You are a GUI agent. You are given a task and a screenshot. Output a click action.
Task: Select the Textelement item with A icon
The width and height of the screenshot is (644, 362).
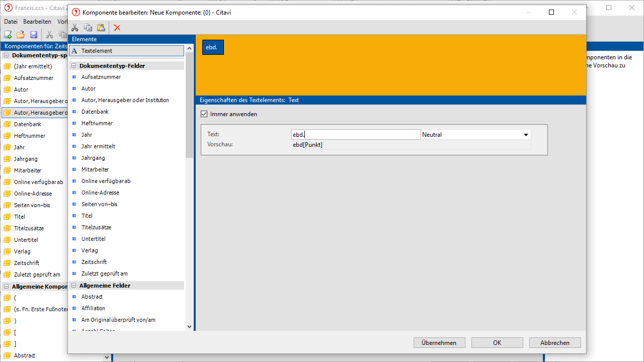127,51
